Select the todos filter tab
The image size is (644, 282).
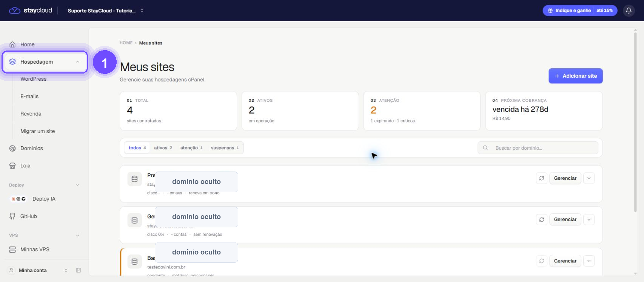[137, 148]
